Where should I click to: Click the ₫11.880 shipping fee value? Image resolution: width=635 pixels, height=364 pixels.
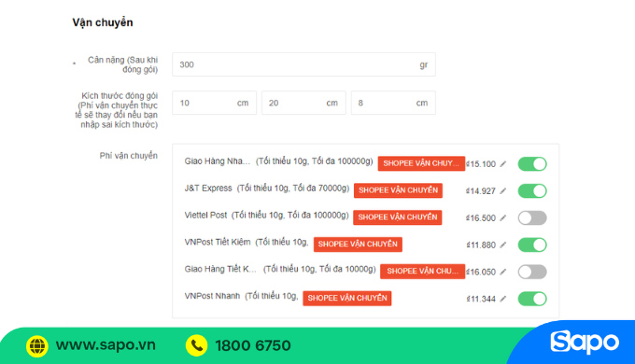point(481,245)
